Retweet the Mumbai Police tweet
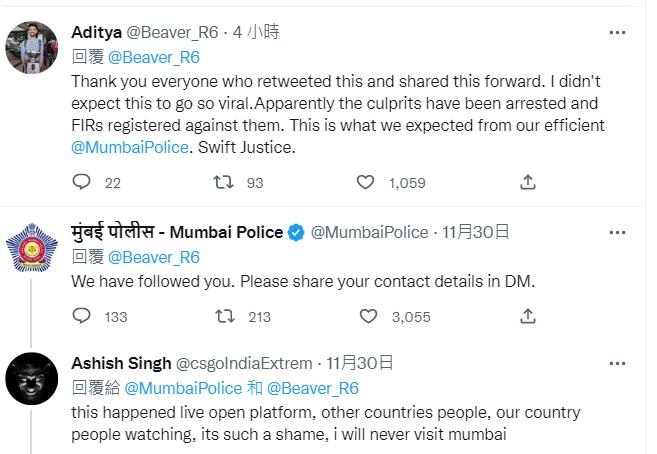 227,316
